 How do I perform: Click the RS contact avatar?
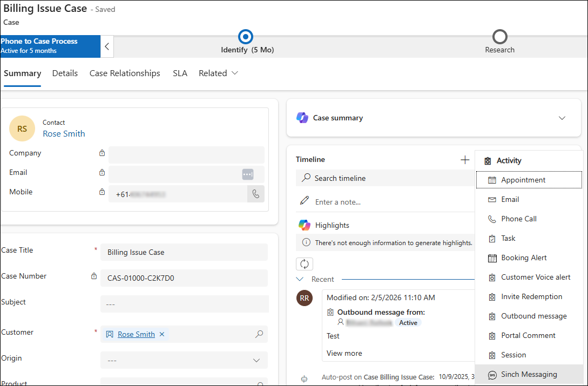(22, 128)
